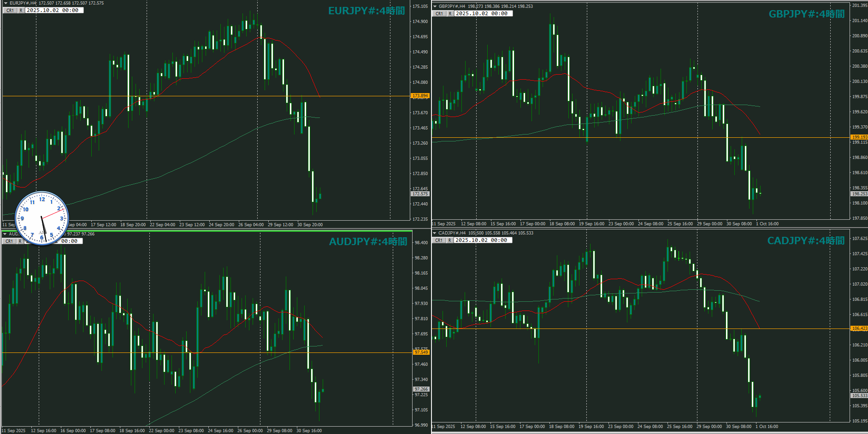Click the GBPJPY current price 198.253 label
Viewport: 868px width, 434px height.
859,194
